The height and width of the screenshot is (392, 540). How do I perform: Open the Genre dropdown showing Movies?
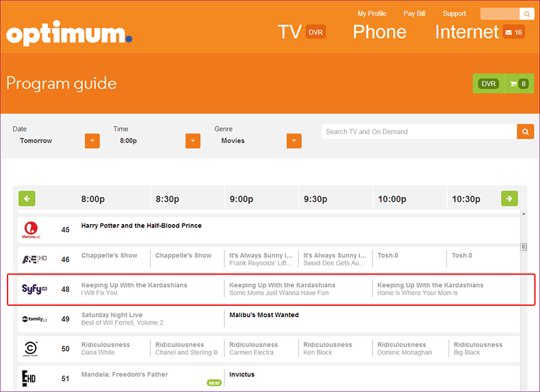click(x=294, y=141)
